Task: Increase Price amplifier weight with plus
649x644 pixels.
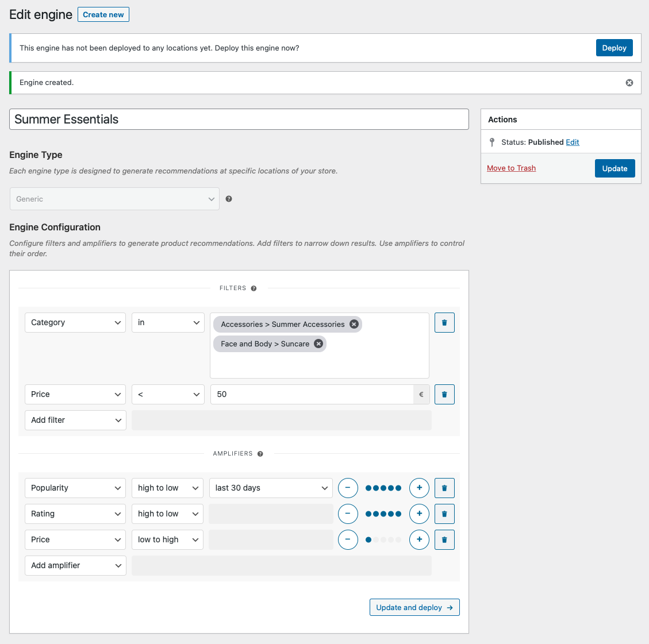Action: 419,540
